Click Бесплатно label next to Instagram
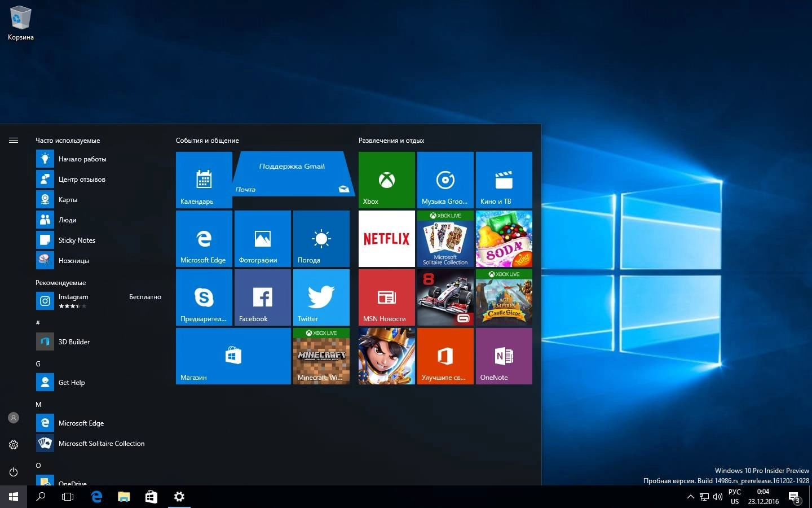 point(145,297)
